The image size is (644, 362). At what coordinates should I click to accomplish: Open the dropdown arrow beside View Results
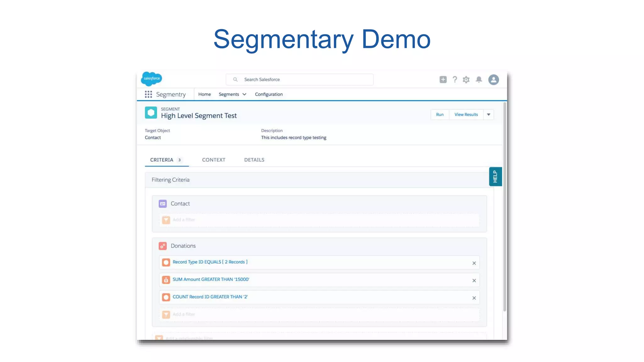(x=489, y=114)
